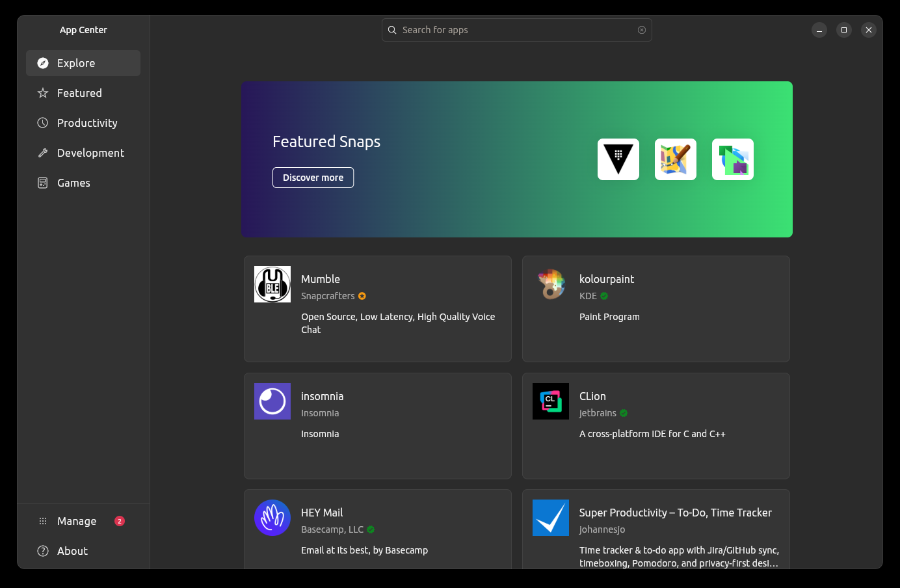900x588 pixels.
Task: Click the kolourpaint paintbrush icon
Action: point(551,284)
